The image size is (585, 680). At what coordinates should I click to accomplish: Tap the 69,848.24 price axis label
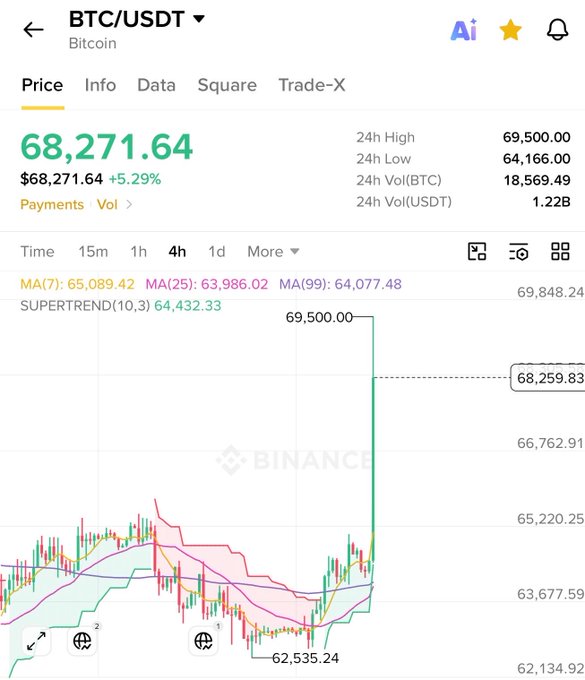point(550,292)
